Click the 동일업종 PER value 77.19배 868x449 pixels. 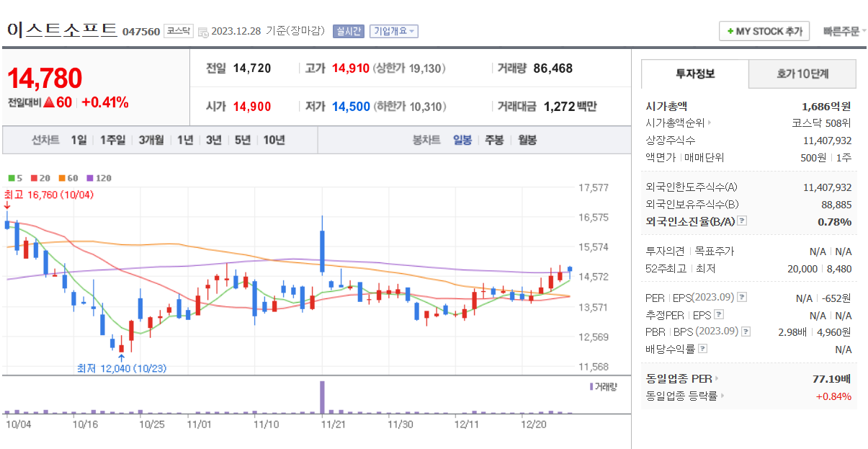tap(832, 379)
